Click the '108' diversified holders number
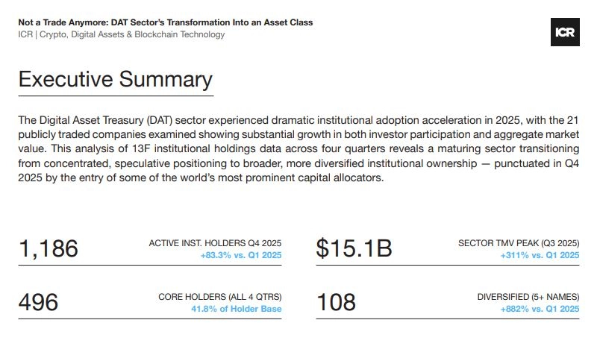 coord(337,302)
